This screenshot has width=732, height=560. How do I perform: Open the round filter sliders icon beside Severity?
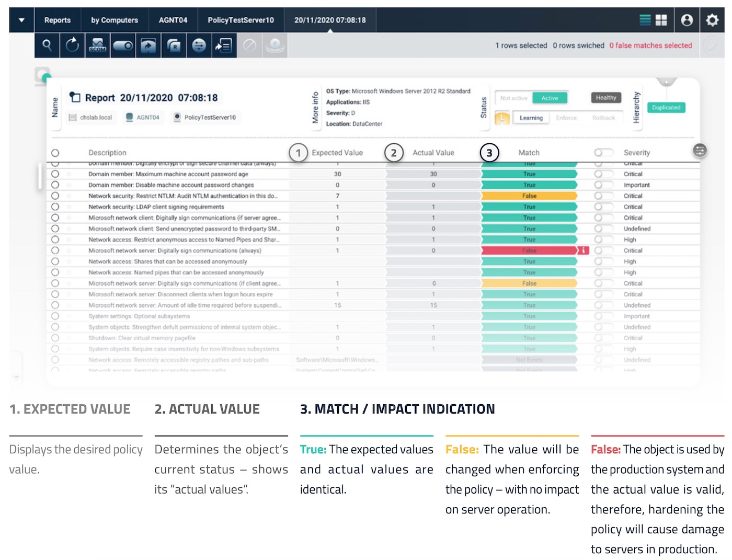[x=700, y=151]
